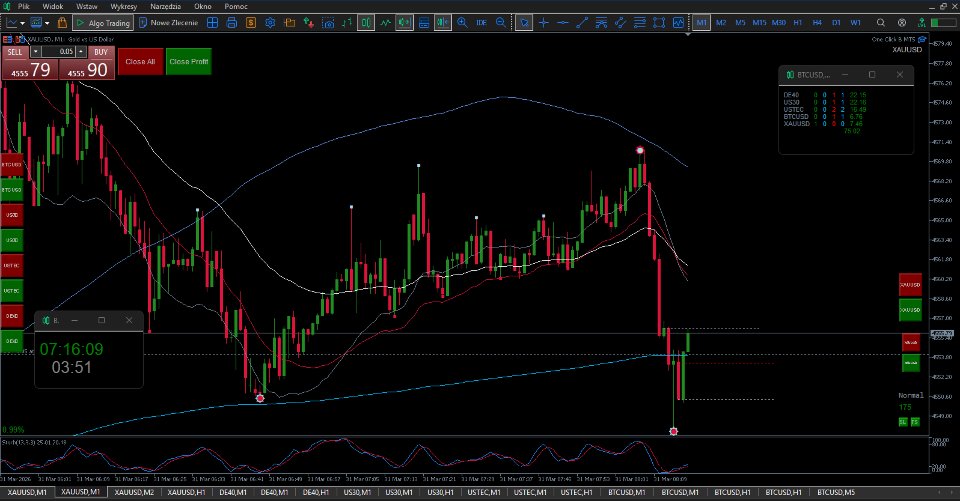This screenshot has width=960, height=501.
Task: Toggle candlestick chart mode
Action: pyautogui.click(x=366, y=23)
